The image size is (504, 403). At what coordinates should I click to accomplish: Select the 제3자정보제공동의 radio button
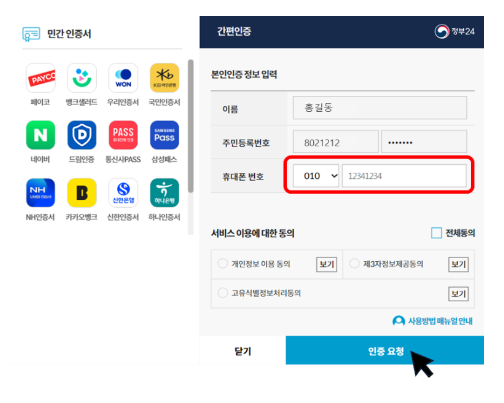click(x=354, y=264)
